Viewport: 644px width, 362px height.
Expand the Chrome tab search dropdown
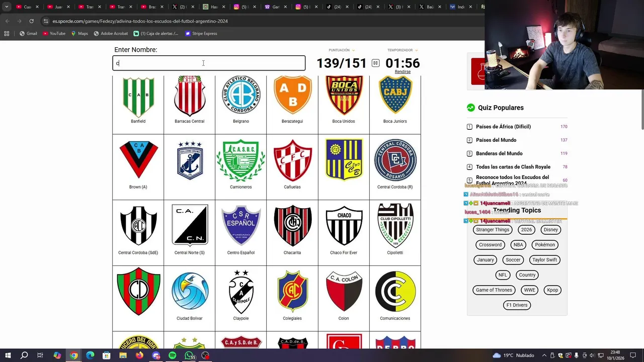tap(7, 7)
